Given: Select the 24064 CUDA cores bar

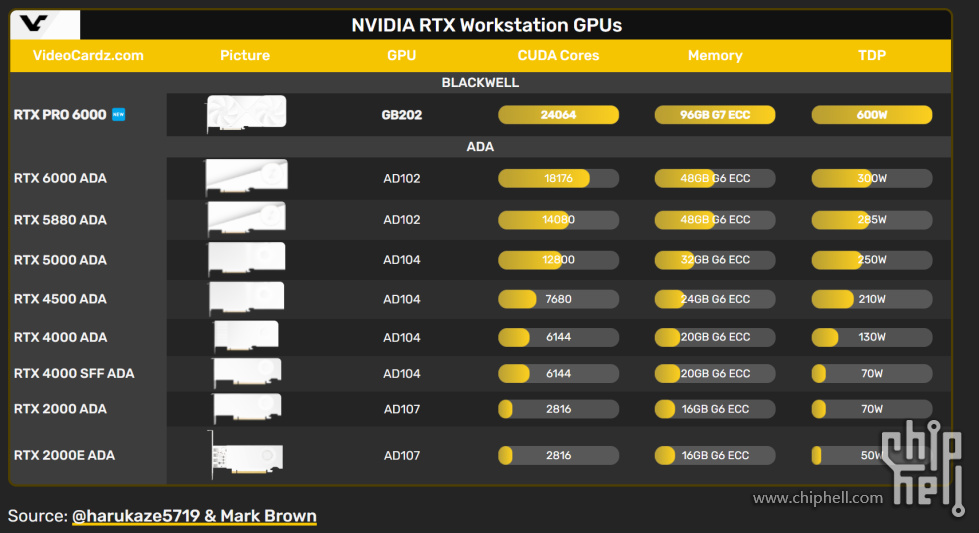Looking at the screenshot, I should 558,115.
